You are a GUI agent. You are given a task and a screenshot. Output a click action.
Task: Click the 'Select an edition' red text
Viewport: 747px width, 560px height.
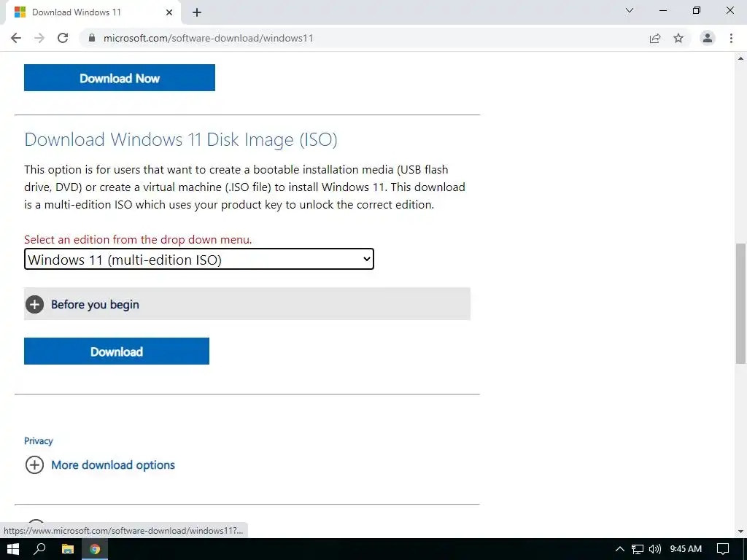[138, 239]
